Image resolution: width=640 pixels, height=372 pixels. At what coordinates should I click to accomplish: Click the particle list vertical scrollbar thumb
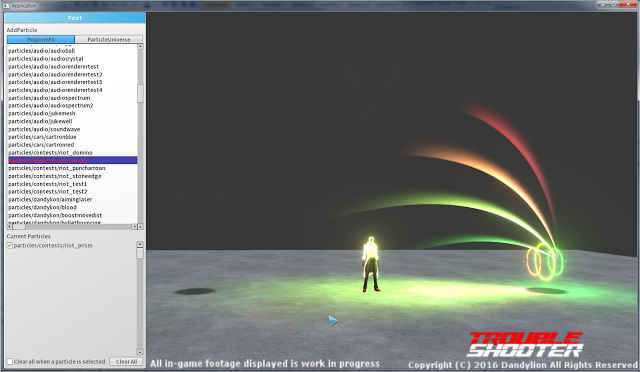point(140,94)
